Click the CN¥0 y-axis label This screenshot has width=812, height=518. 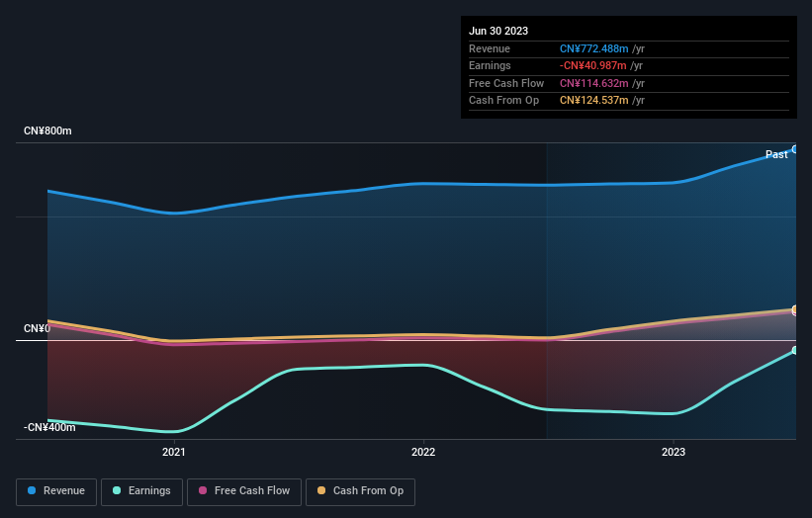(x=37, y=328)
